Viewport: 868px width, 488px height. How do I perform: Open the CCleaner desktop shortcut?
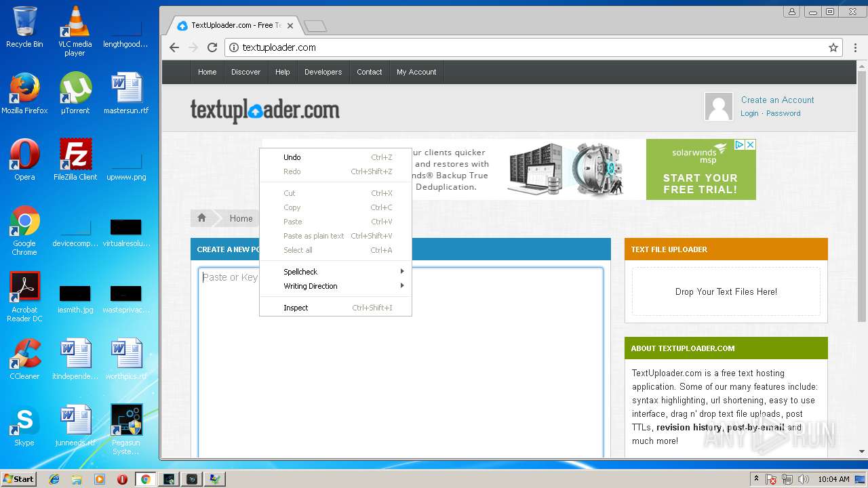24,359
